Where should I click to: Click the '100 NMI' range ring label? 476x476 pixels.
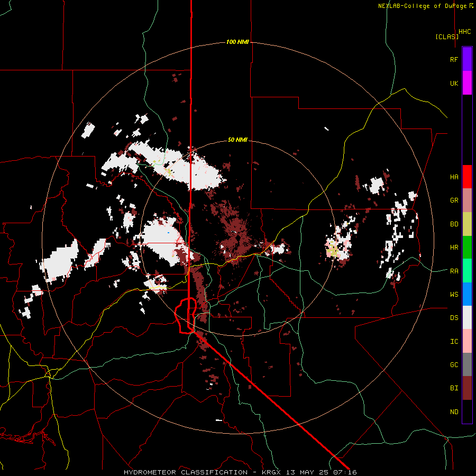click(x=237, y=42)
